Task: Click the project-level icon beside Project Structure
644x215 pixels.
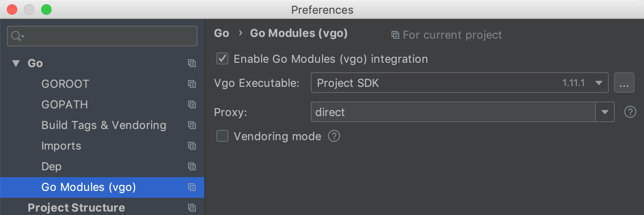Action: click(192, 208)
